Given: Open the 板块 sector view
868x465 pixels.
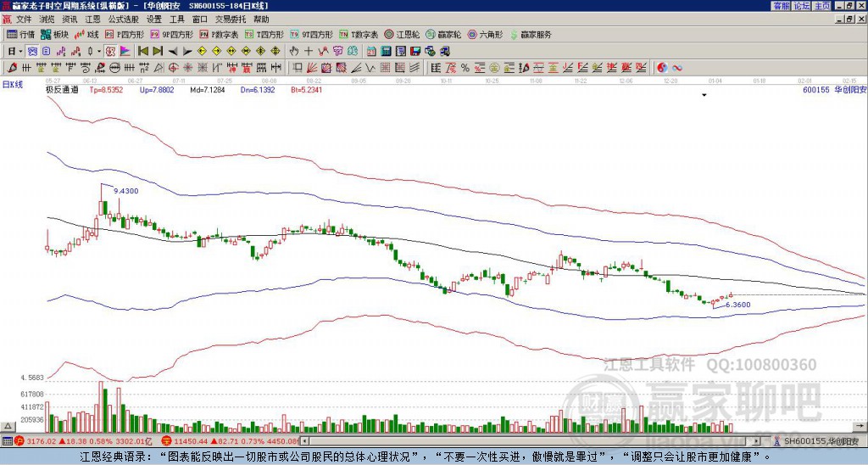Looking at the screenshot, I should point(54,34).
